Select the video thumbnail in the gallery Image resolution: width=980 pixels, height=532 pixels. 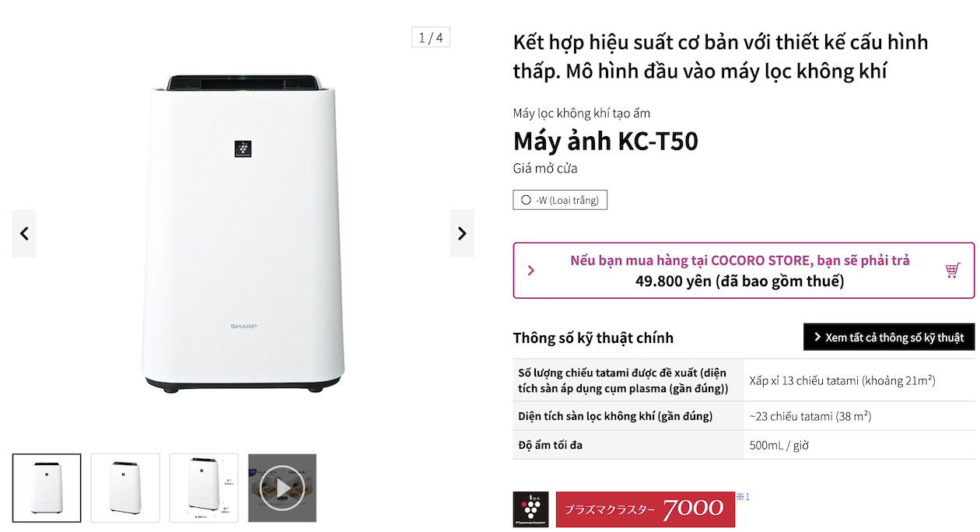click(282, 488)
